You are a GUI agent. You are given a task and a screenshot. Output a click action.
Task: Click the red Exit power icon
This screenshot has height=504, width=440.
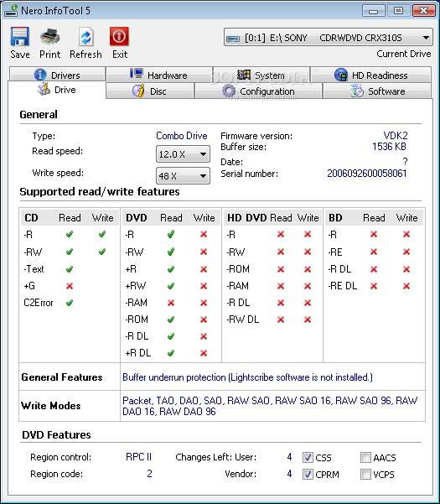120,36
